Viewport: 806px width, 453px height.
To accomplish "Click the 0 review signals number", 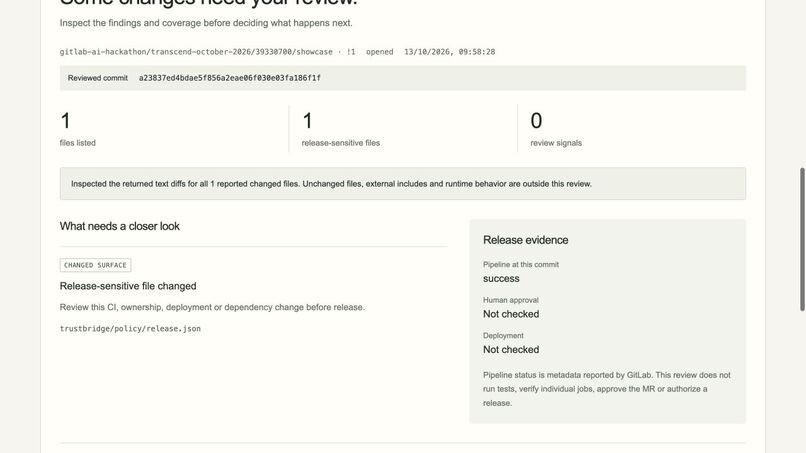I will (536, 121).
